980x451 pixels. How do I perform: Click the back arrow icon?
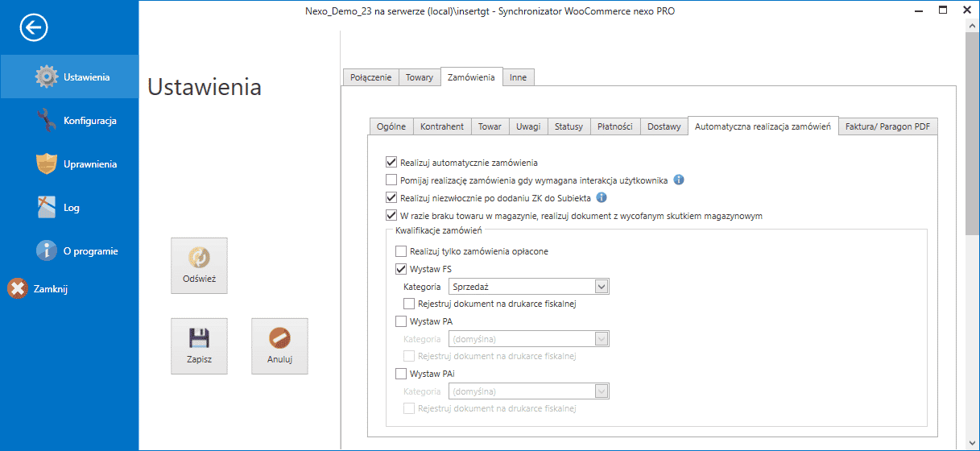click(35, 28)
